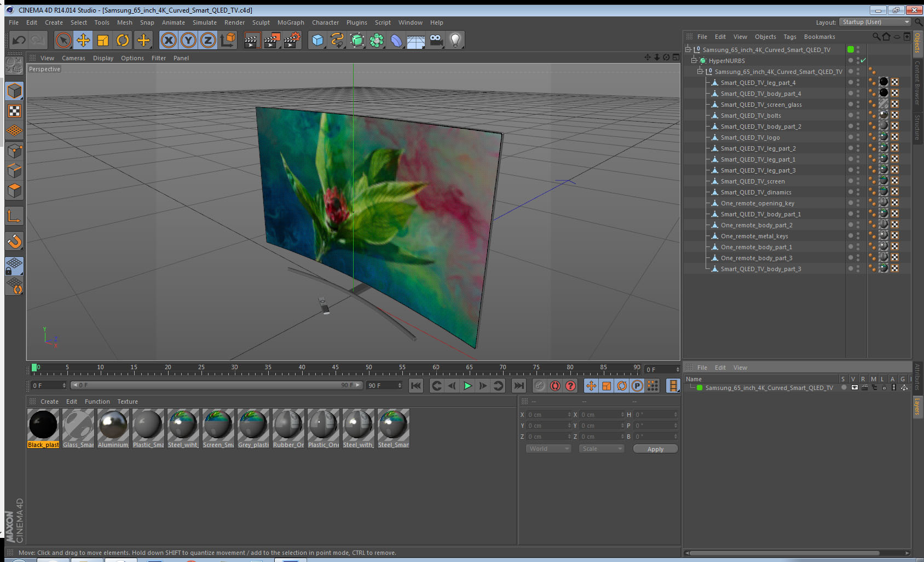This screenshot has height=562, width=924.
Task: Open the Sculpt menu
Action: 261,22
